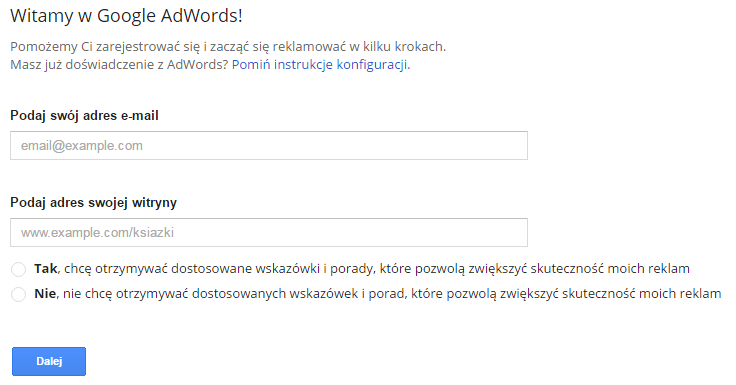Focus the email address input field
The image size is (736, 385).
point(269,146)
